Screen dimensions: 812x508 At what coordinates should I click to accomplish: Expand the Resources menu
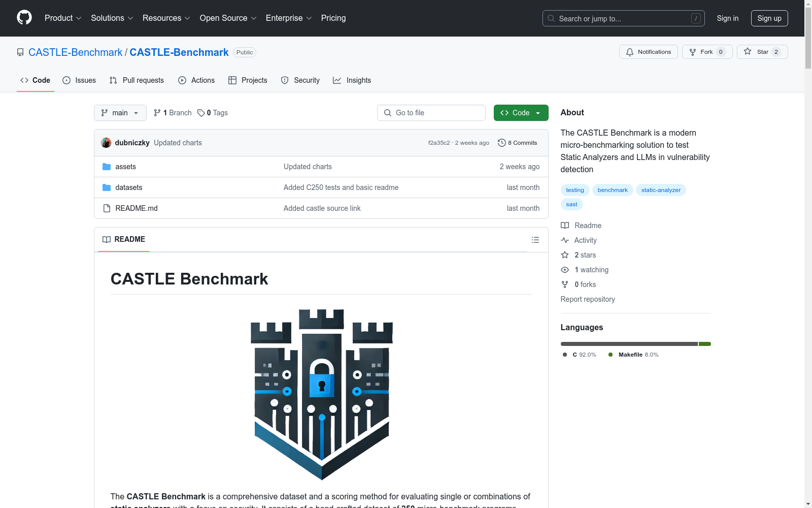click(x=166, y=18)
